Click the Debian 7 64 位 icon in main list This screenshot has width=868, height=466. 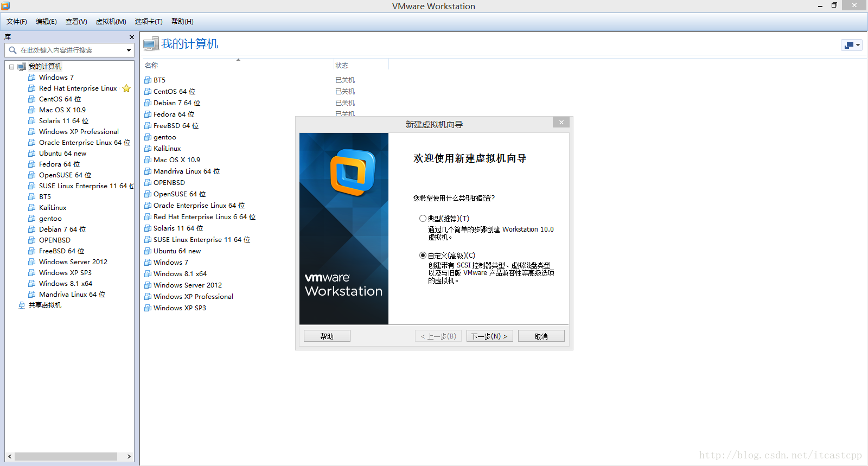click(148, 103)
